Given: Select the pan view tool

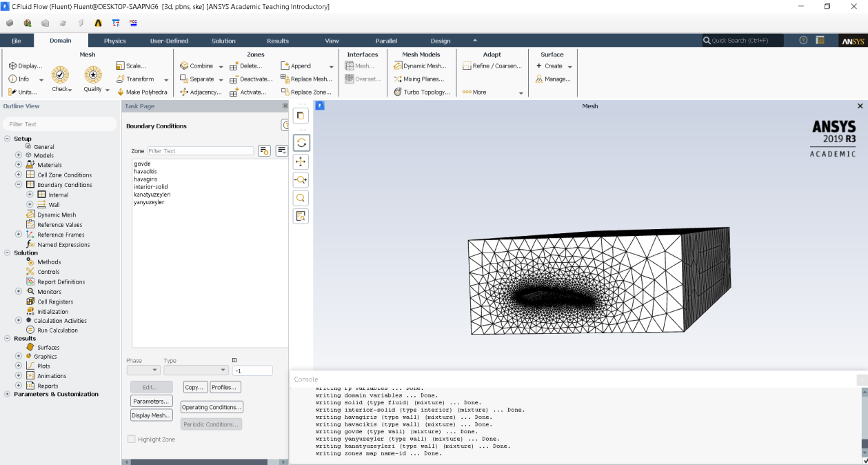Looking at the screenshot, I should 301,161.
